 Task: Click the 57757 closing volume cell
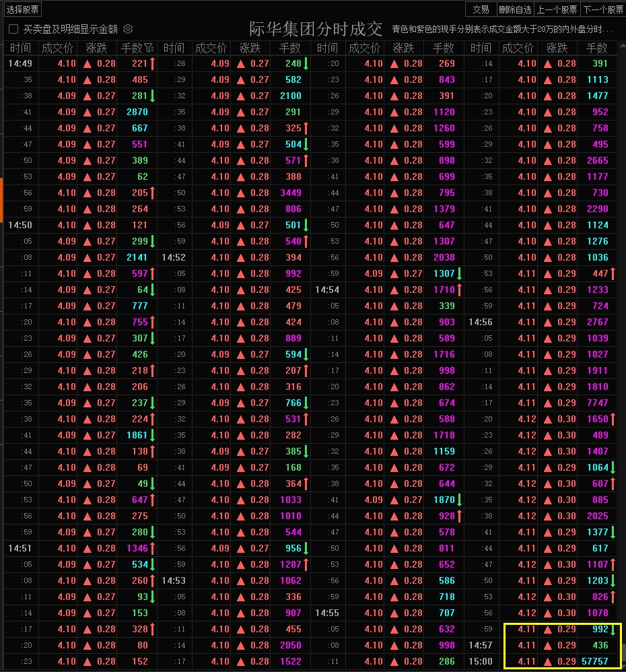595,661
